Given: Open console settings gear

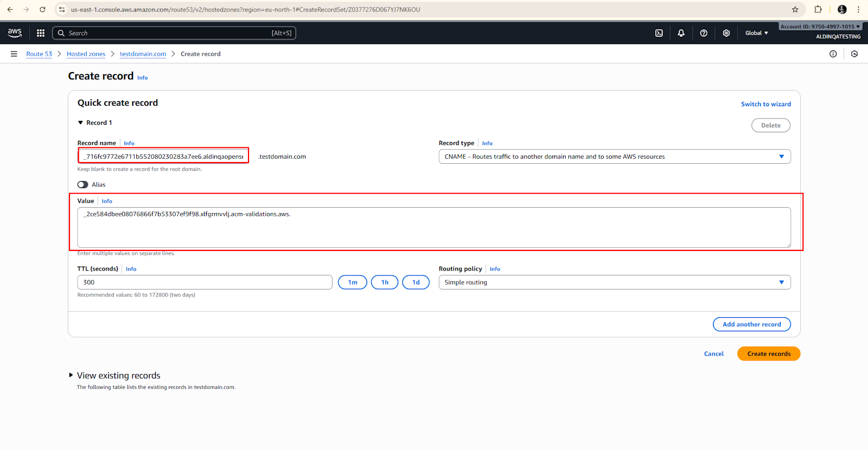Looking at the screenshot, I should [x=726, y=33].
